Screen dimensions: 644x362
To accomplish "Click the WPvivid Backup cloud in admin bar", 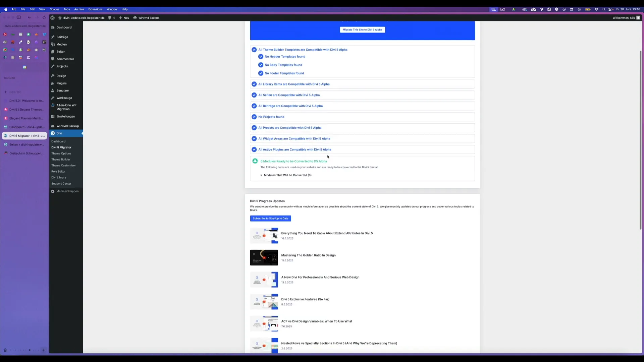I will coord(135,18).
